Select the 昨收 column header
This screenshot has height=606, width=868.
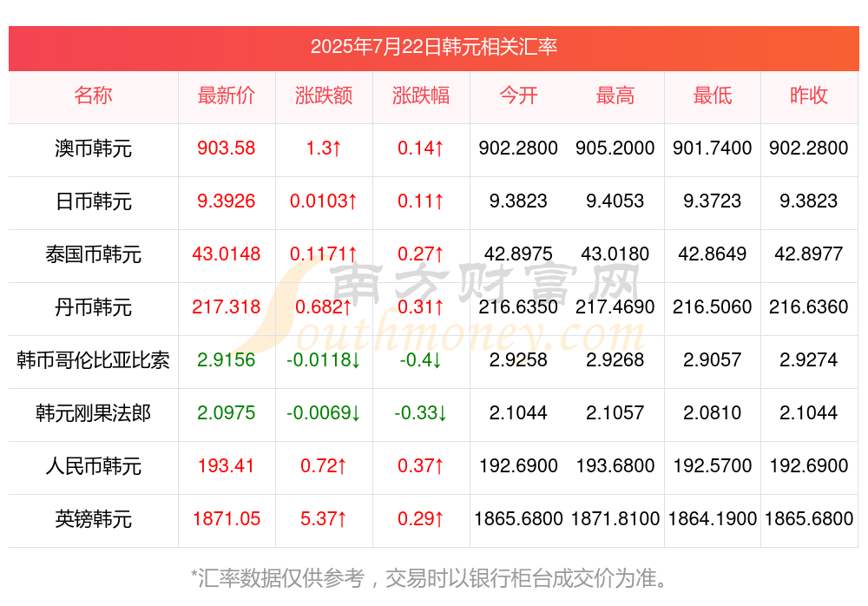pos(809,96)
